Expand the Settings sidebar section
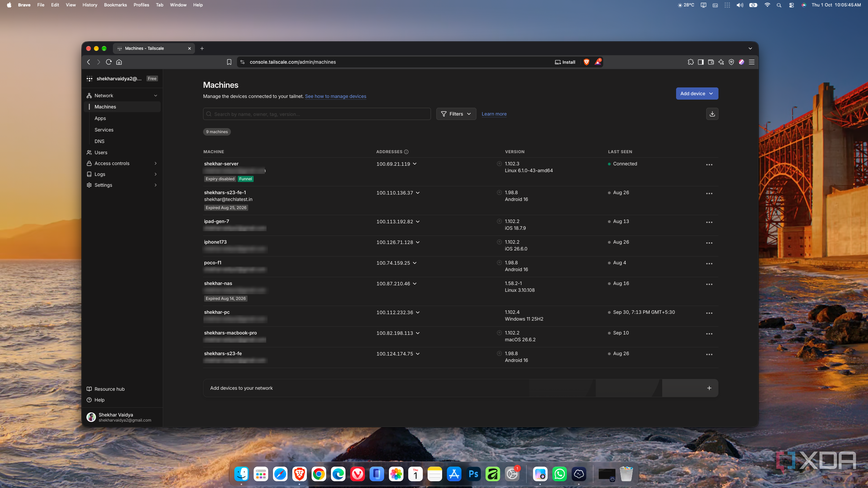 click(x=156, y=185)
